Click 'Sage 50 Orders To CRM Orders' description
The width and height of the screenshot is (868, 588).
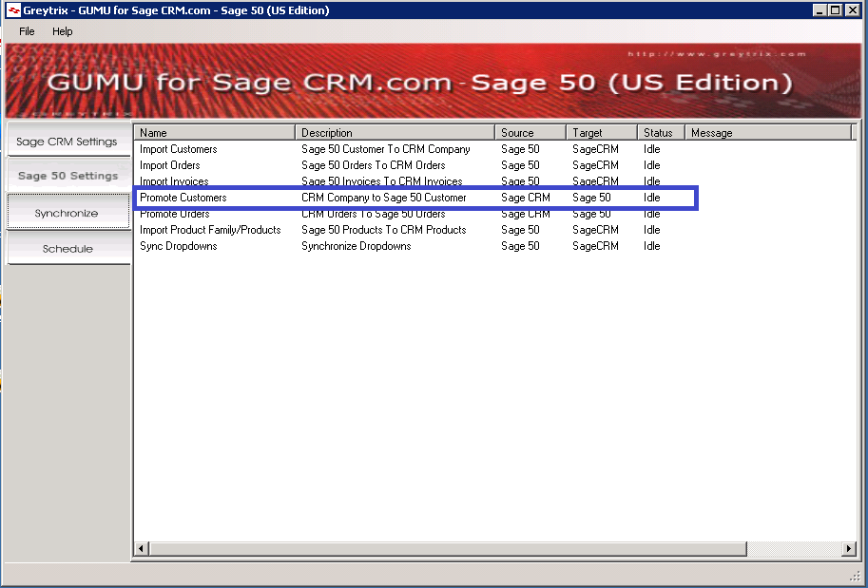(x=373, y=165)
